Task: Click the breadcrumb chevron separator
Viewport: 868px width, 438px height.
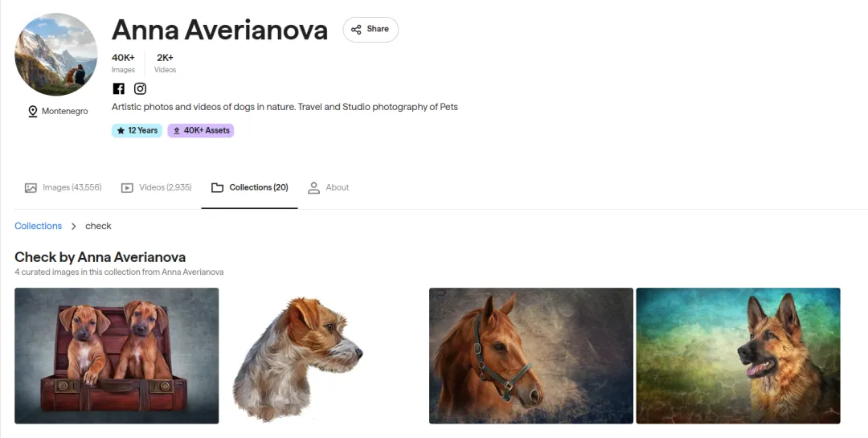Action: tap(74, 227)
